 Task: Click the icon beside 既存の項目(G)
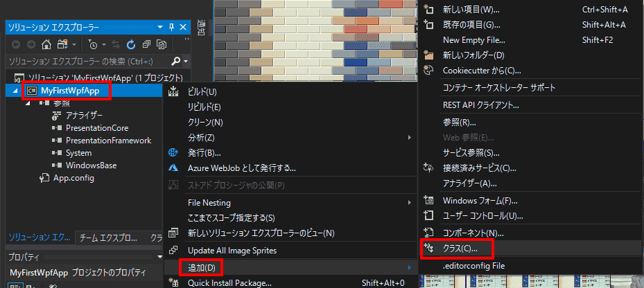pyautogui.click(x=429, y=25)
